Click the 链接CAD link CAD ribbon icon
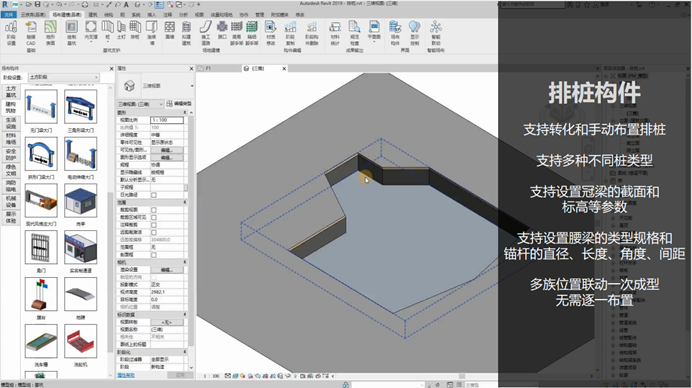This screenshot has width=692, height=388. 30,33
